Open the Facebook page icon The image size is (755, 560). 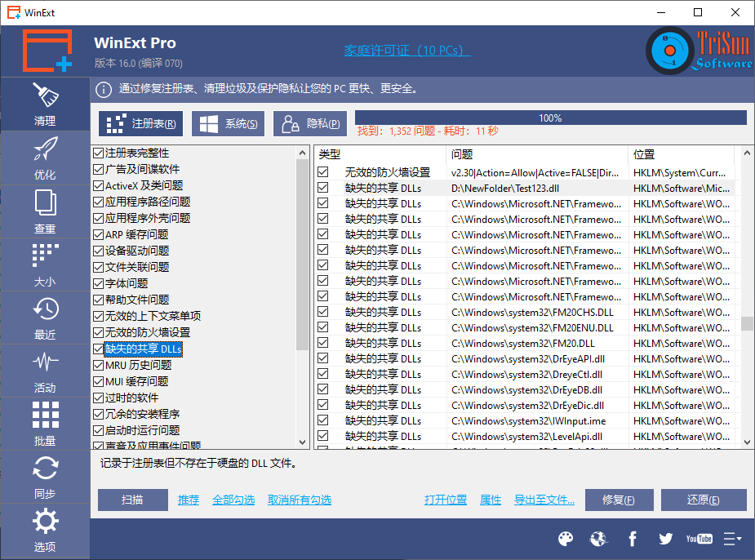633,539
